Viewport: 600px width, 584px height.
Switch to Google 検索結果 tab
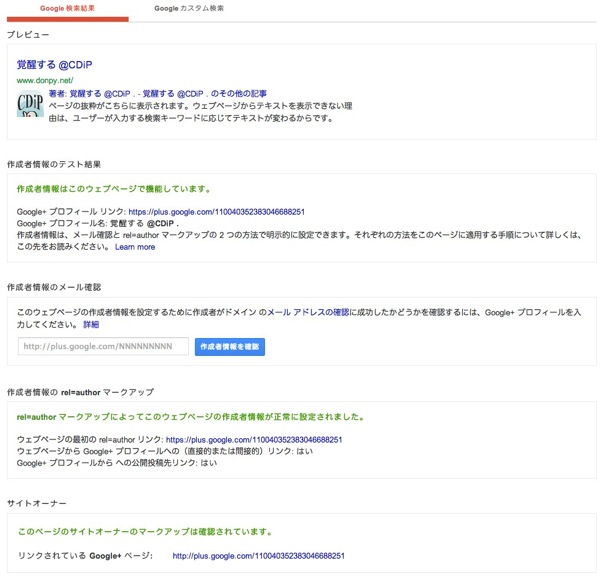coord(67,8)
